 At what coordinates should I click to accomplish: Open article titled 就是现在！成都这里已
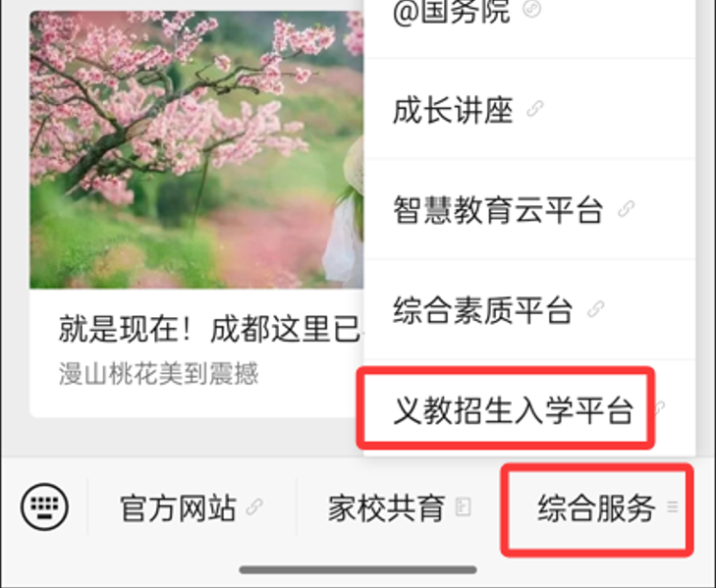click(x=209, y=329)
